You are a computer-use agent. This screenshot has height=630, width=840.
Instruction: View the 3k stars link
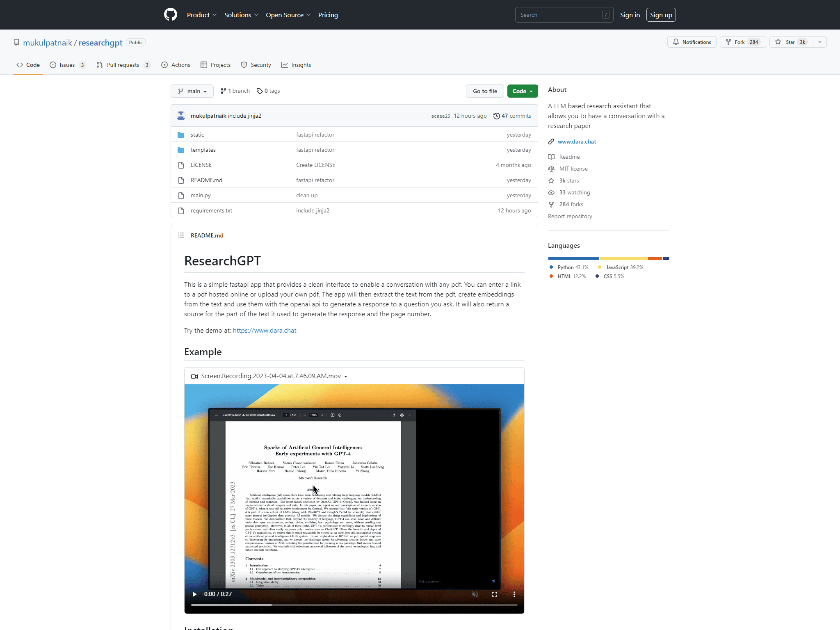pyautogui.click(x=569, y=180)
